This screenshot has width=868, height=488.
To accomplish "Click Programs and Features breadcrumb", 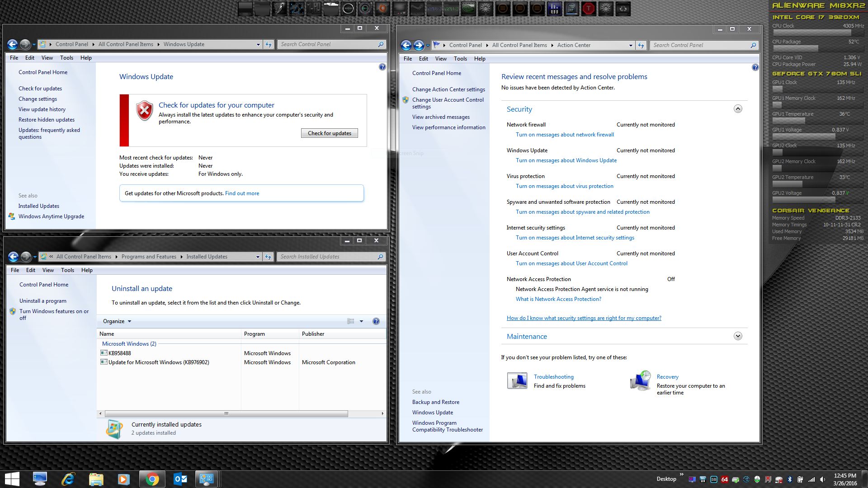I will pos(149,257).
